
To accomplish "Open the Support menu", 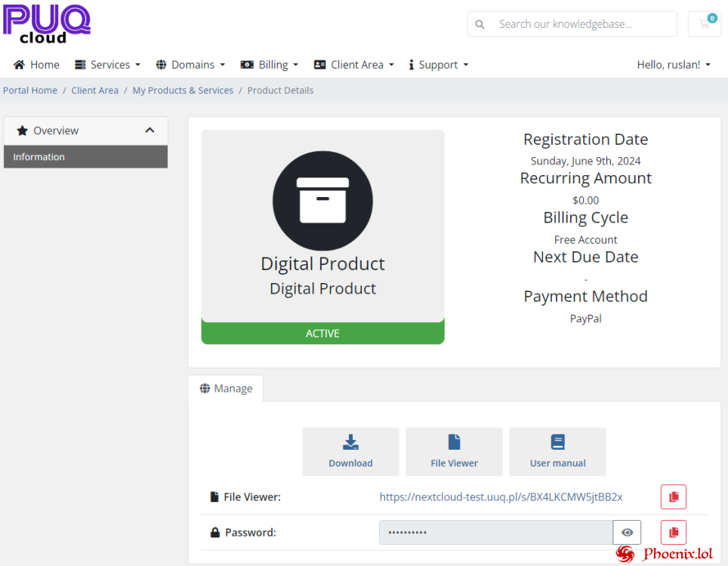I will (x=438, y=64).
